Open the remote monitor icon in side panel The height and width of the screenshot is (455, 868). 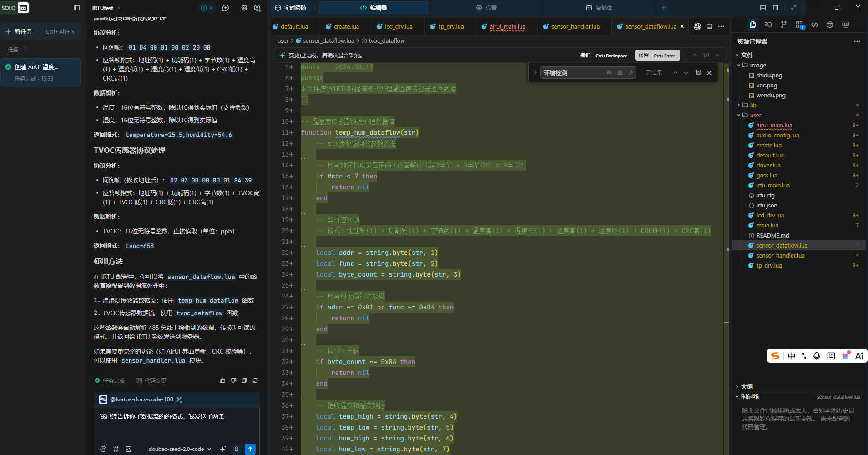click(x=845, y=25)
